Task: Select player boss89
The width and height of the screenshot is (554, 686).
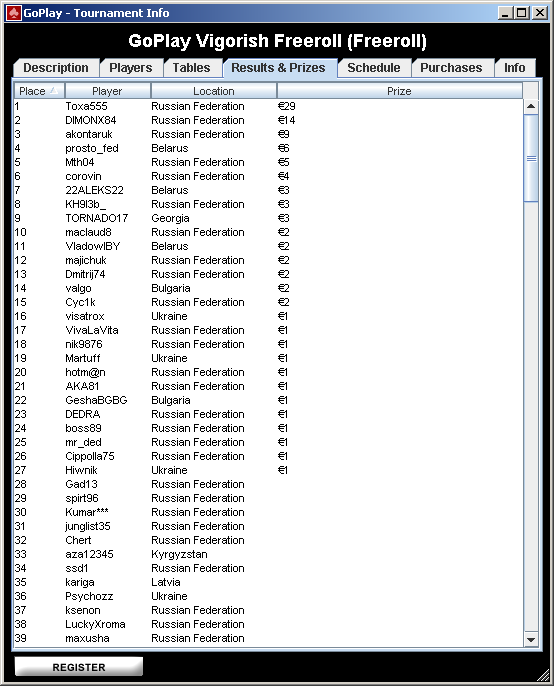Action: tap(84, 428)
